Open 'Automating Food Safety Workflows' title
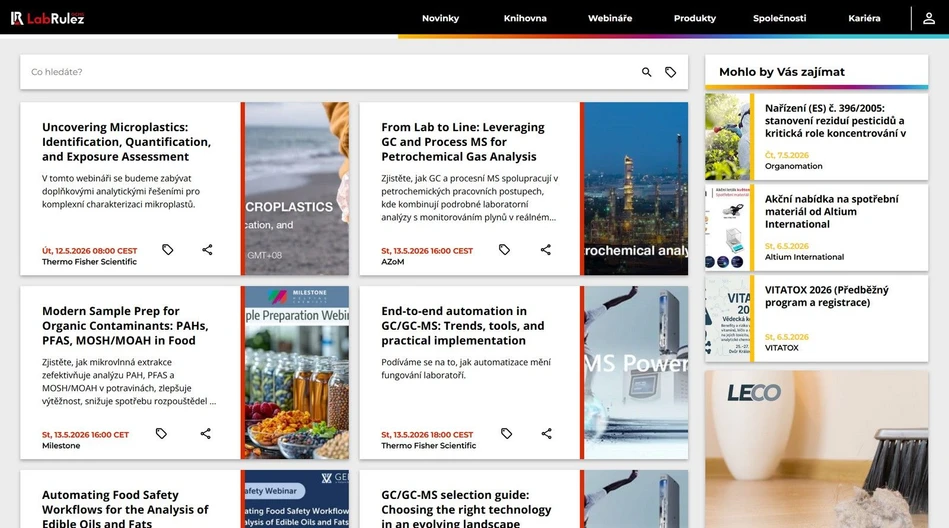 click(x=125, y=509)
